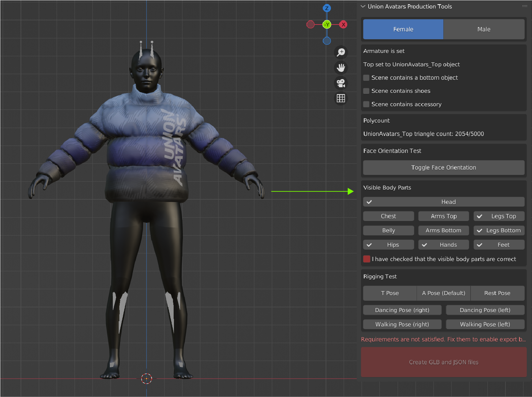Click the green -Y axis gizmo handle
Screen dimensions: 532x397
pyautogui.click(x=327, y=25)
